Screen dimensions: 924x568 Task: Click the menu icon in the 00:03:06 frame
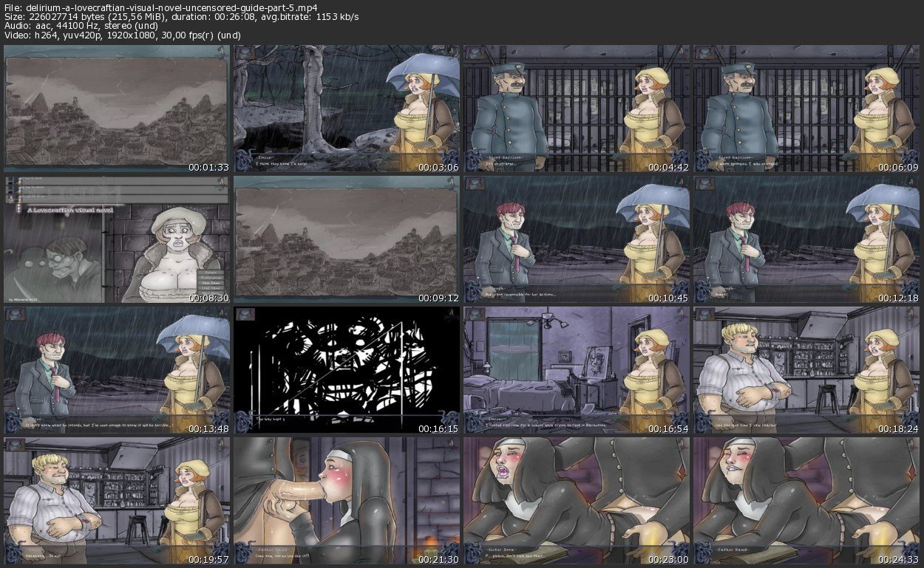(245, 53)
